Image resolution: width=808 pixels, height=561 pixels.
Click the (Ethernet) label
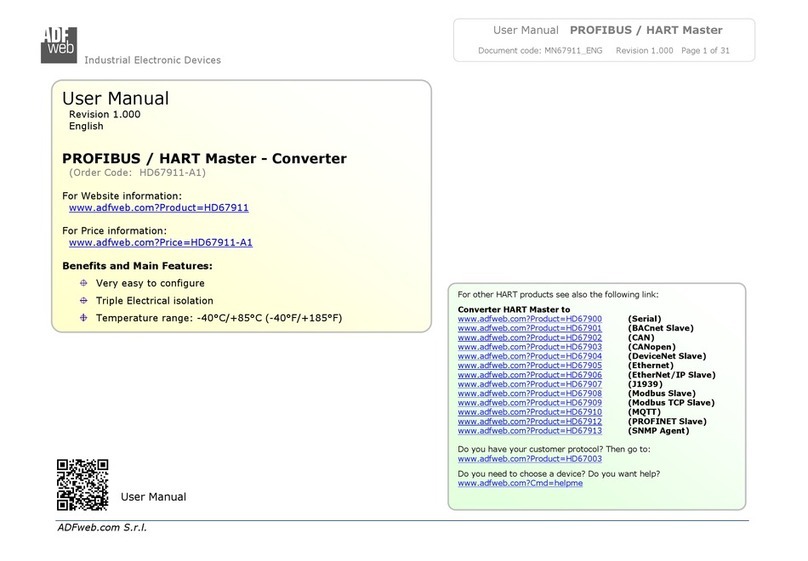[x=651, y=365]
